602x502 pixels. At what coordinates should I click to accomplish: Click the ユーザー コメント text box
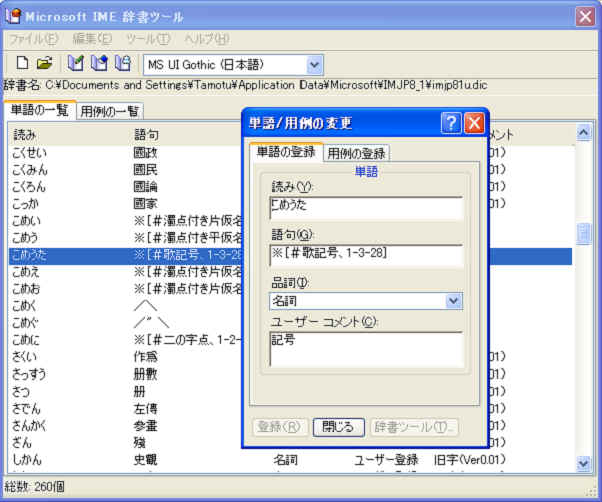tap(365, 348)
